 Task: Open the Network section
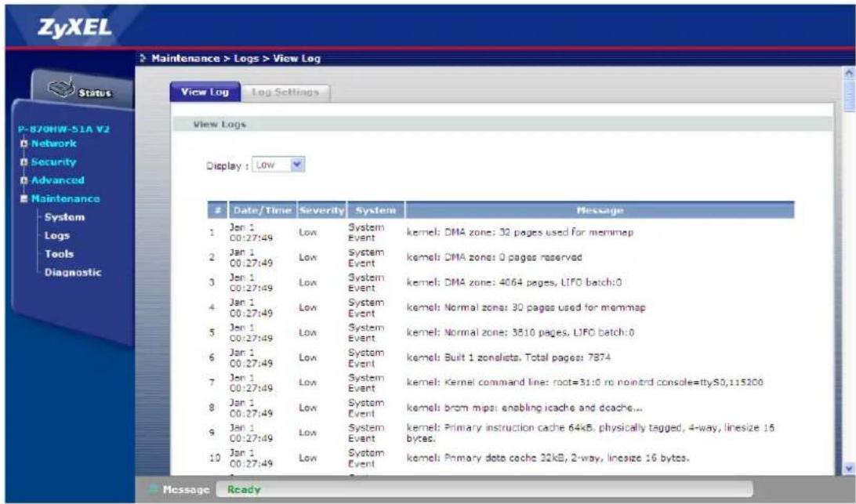[x=53, y=143]
